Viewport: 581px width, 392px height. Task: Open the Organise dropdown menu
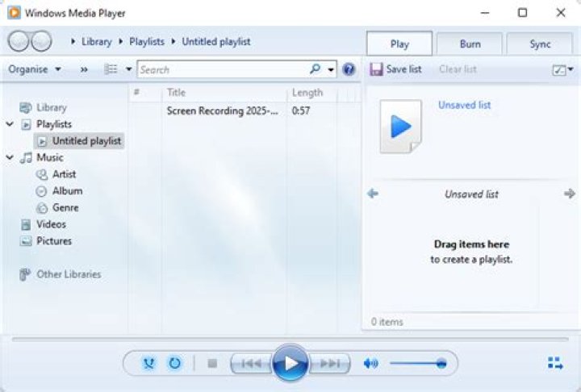35,69
